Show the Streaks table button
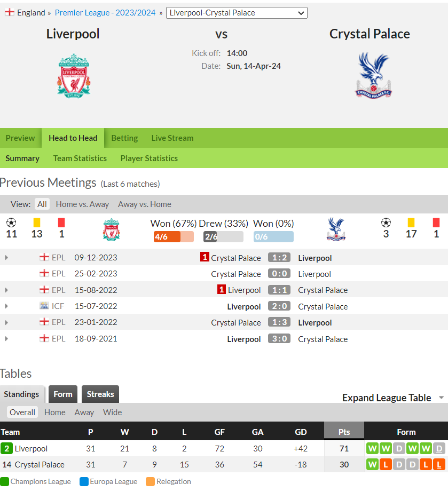 [100, 394]
